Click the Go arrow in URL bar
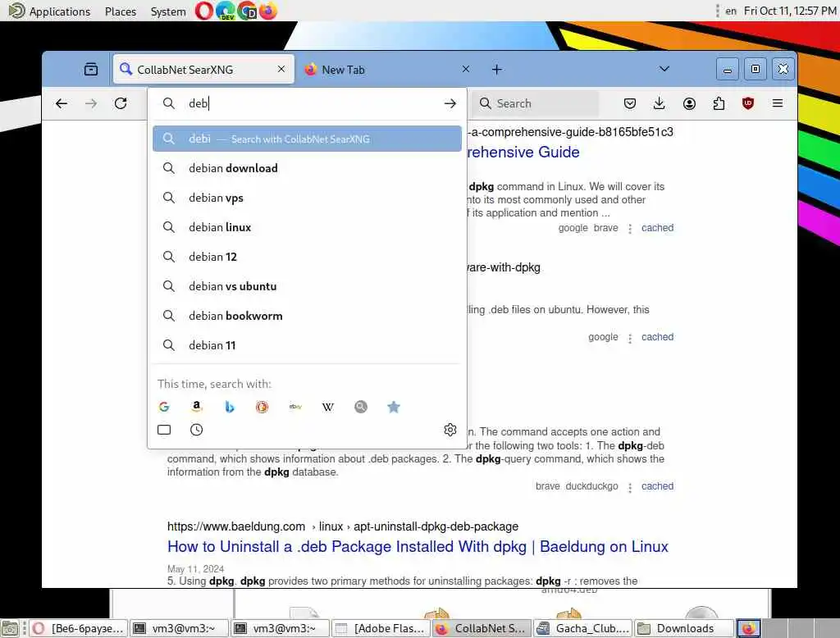 pos(450,103)
